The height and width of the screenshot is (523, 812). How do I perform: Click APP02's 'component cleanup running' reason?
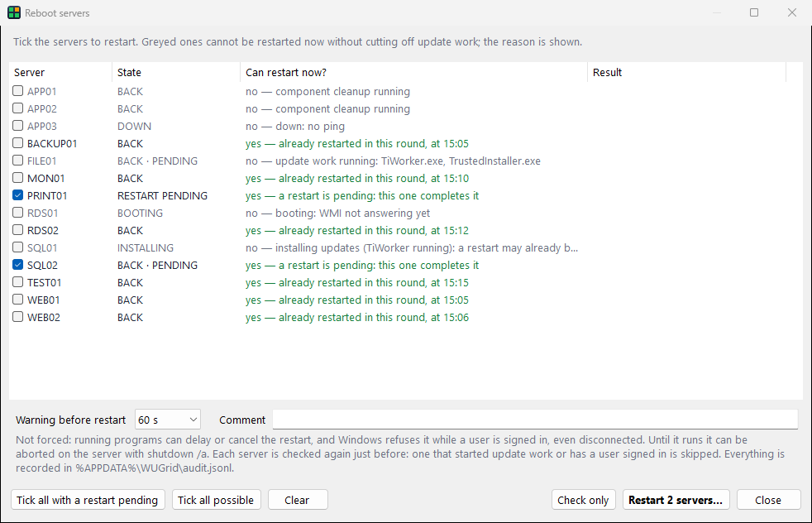pyautogui.click(x=327, y=109)
